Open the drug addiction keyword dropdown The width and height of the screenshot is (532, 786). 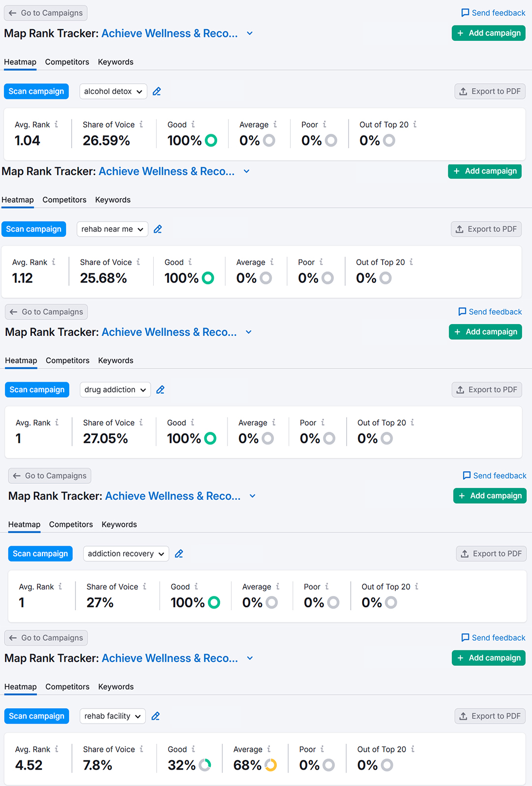tap(115, 390)
